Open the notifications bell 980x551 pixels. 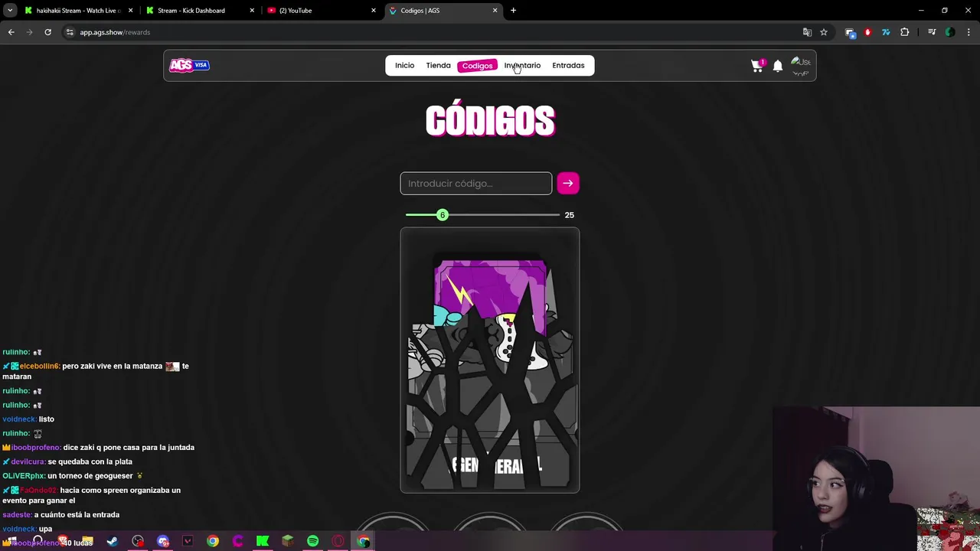click(x=778, y=66)
